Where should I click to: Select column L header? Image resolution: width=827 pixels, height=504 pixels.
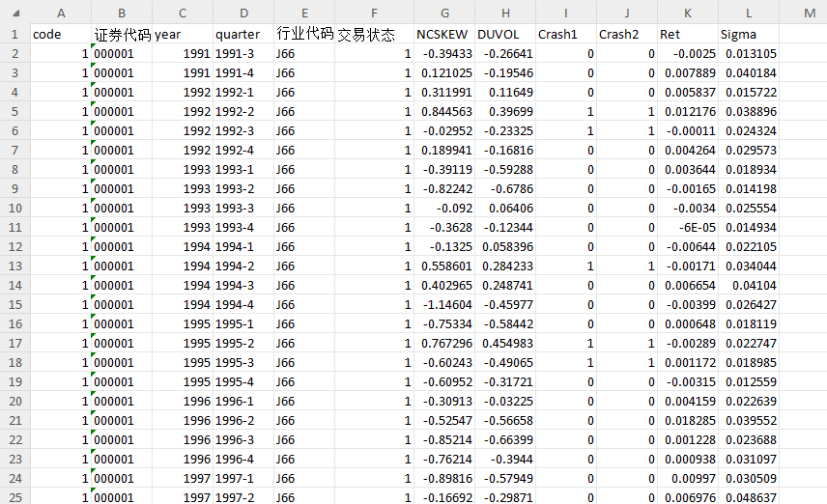pos(749,13)
